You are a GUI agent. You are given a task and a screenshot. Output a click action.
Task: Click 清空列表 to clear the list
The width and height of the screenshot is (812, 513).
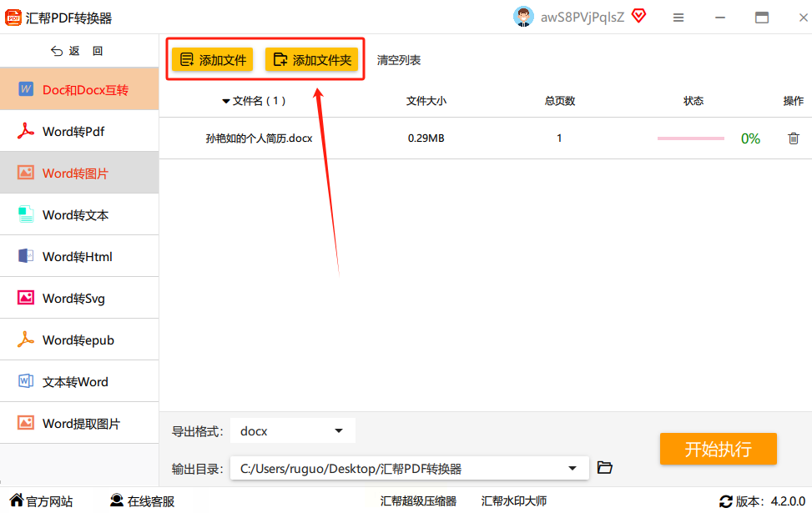[399, 60]
